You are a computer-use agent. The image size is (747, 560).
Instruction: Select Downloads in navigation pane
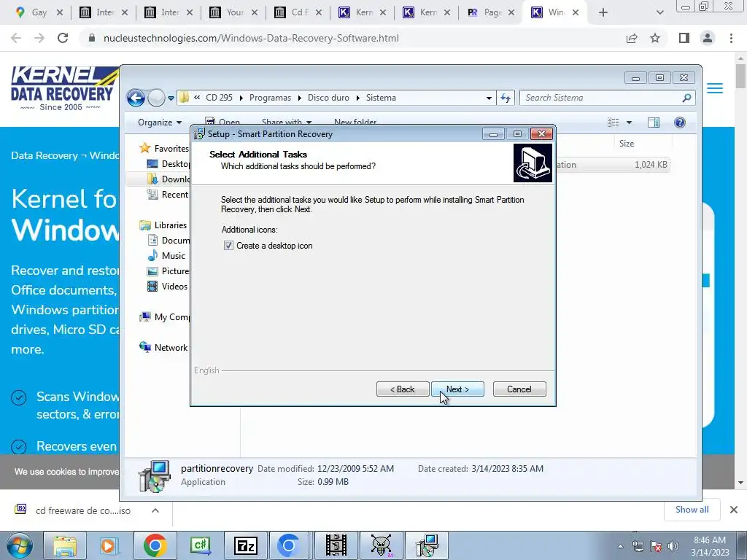(169, 179)
